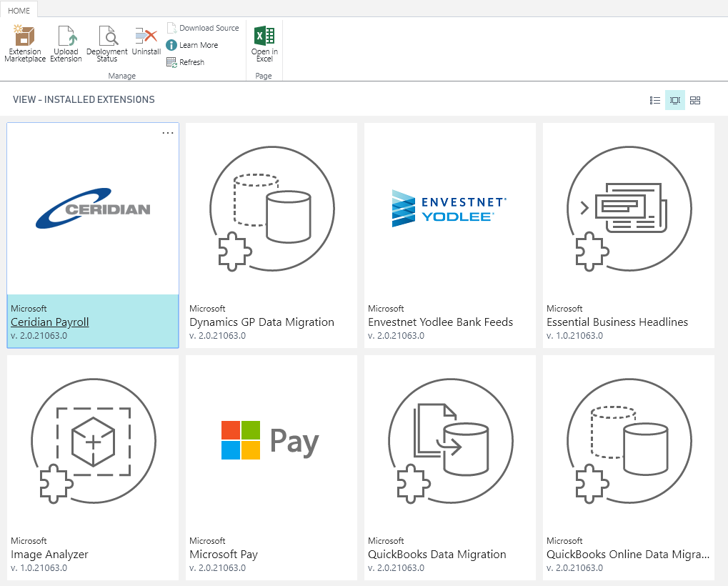
Task: Click the QuickBooks Data Migration title
Action: point(437,554)
